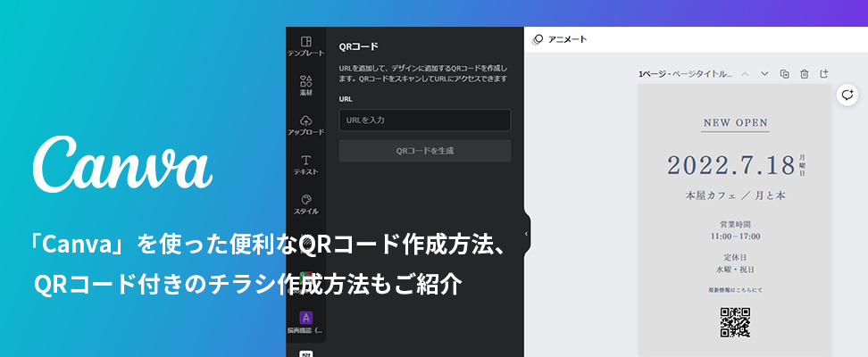The image size is (868, 357).
Task: Collapse the side panel with the arrow handle
Action: coord(527,234)
